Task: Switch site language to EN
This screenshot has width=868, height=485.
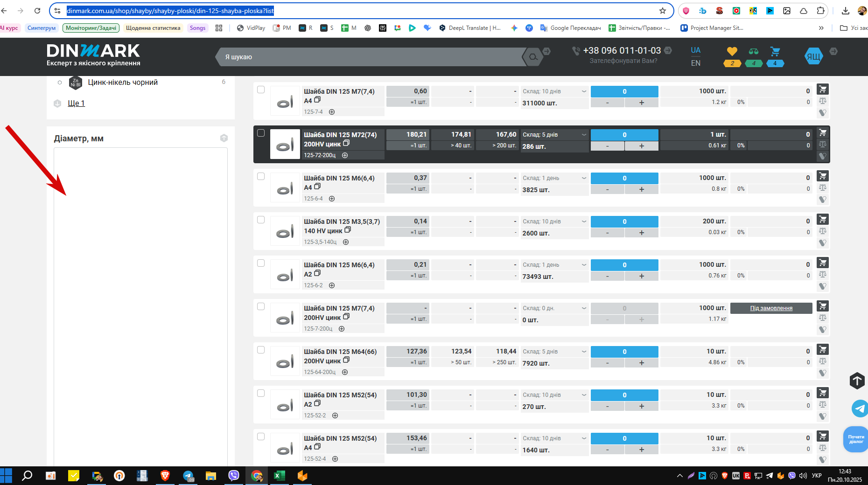Action: [x=695, y=63]
